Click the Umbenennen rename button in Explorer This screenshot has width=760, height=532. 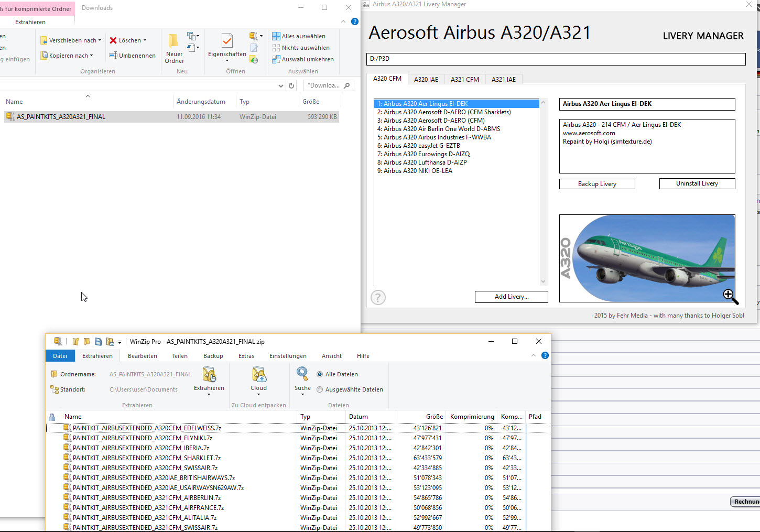pyautogui.click(x=132, y=56)
